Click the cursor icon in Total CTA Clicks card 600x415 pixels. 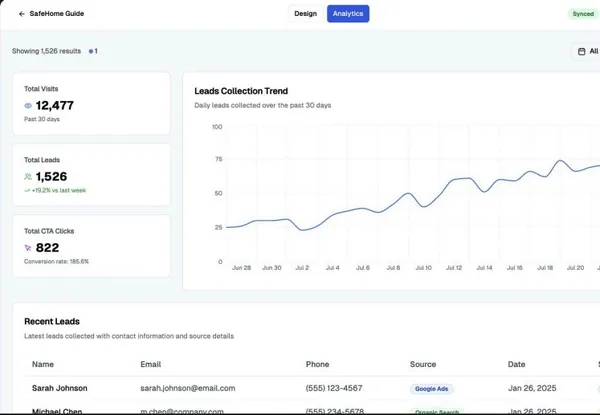(x=28, y=248)
